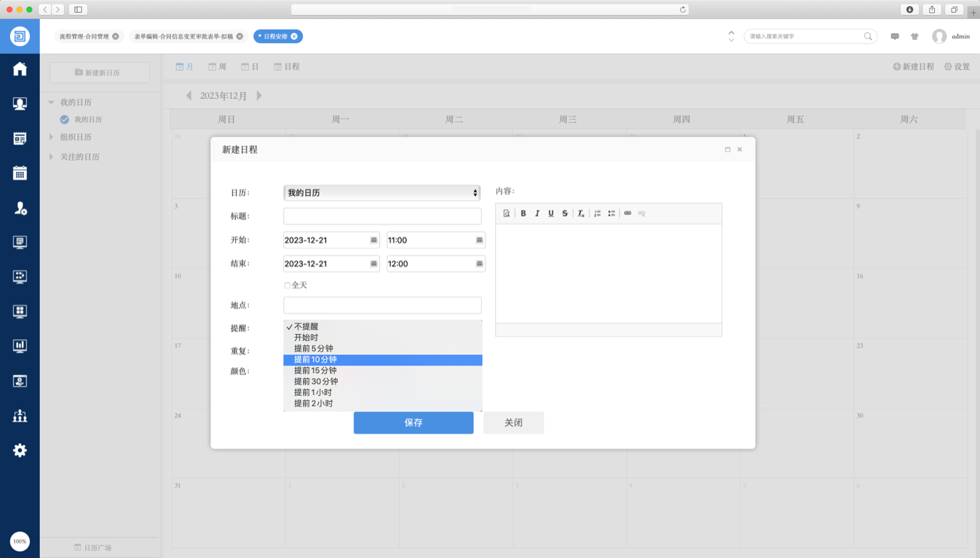Screen dimensions: 980x558
Task: Open the 日历 dropdown showing 我的日历
Action: coord(381,193)
